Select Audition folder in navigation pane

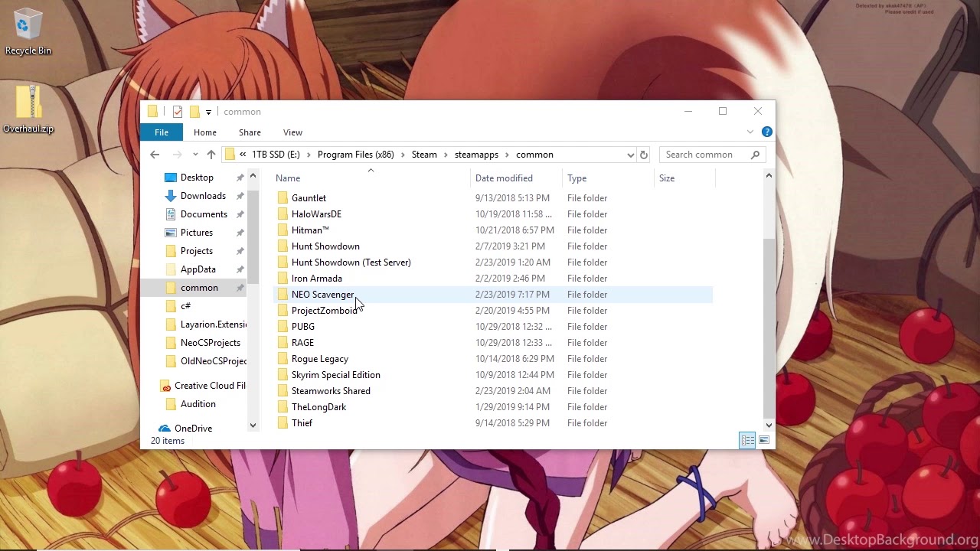198,404
